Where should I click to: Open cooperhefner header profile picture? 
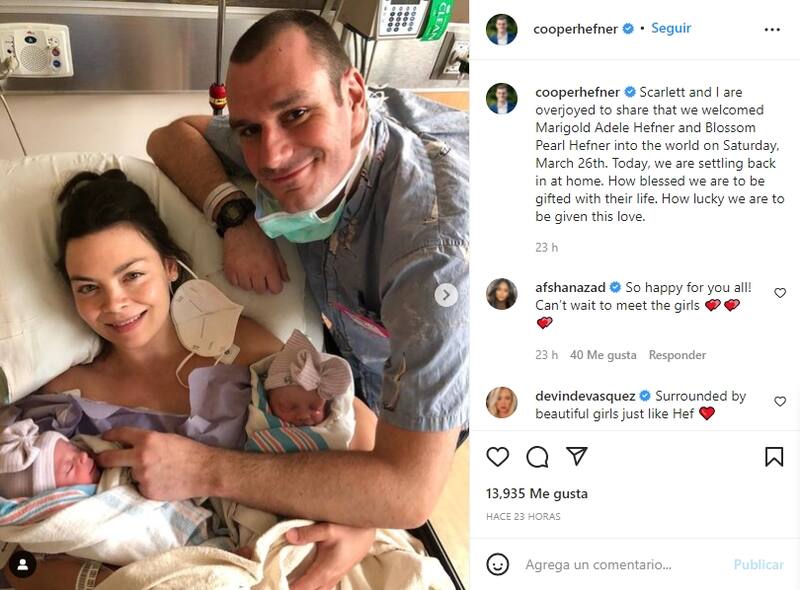click(502, 30)
